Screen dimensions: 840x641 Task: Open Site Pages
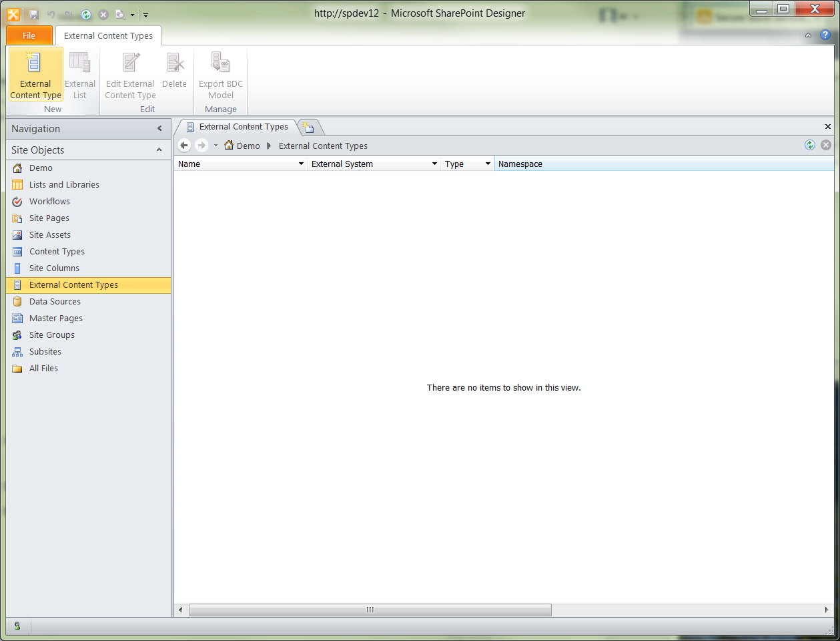[x=89, y=218]
